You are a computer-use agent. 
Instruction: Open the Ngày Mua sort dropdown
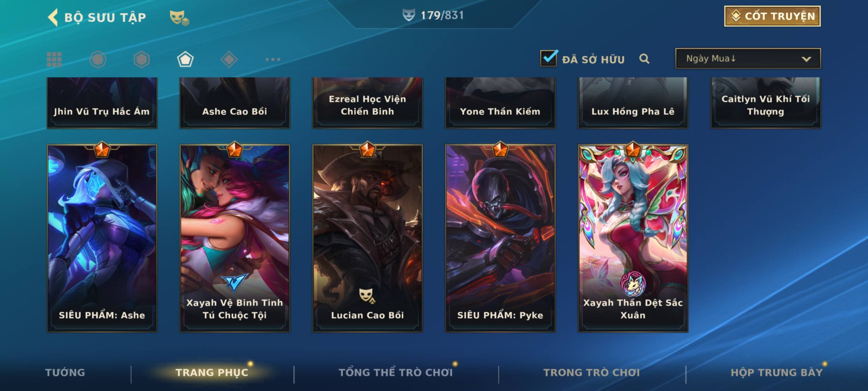(x=748, y=58)
